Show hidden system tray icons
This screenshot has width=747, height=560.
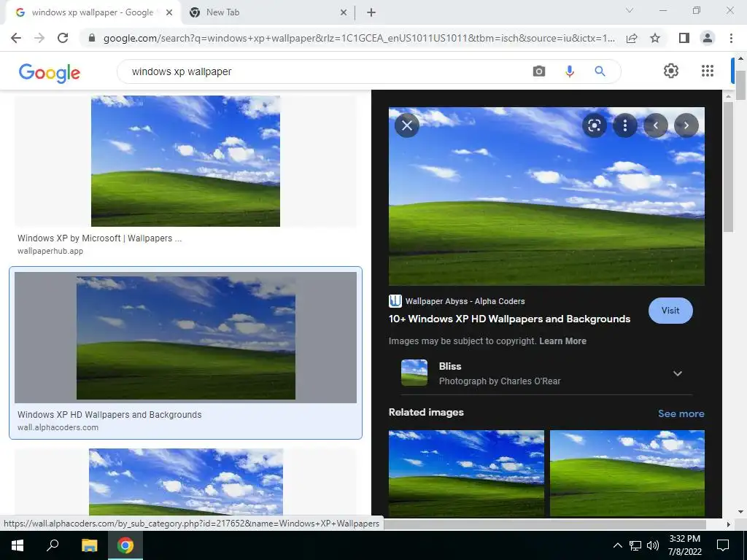[x=617, y=545]
